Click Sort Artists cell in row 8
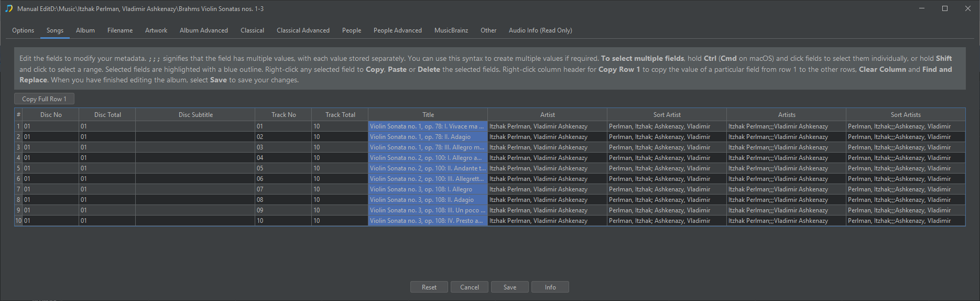This screenshot has width=980, height=301. point(906,200)
